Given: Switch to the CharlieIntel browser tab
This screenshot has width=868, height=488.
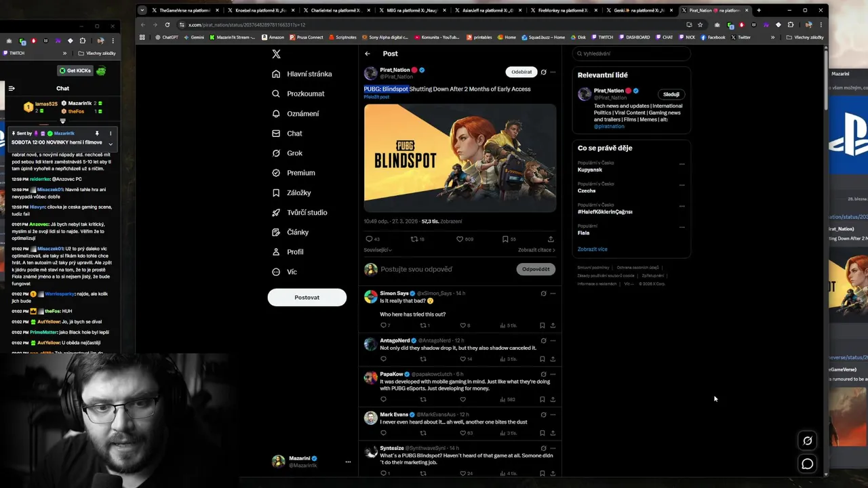Looking at the screenshot, I should tap(336, 10).
